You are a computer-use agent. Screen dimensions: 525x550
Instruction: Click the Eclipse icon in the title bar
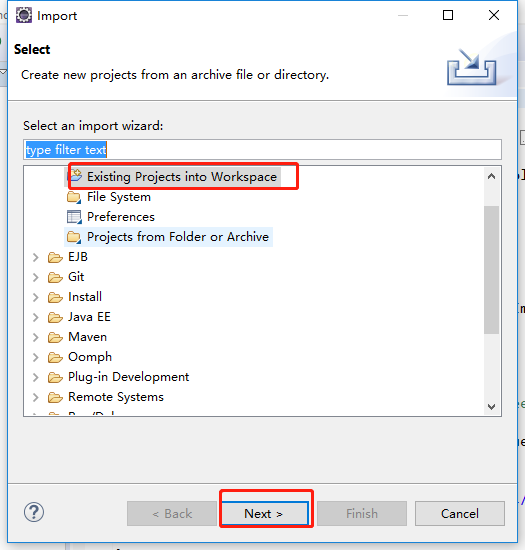[24, 15]
